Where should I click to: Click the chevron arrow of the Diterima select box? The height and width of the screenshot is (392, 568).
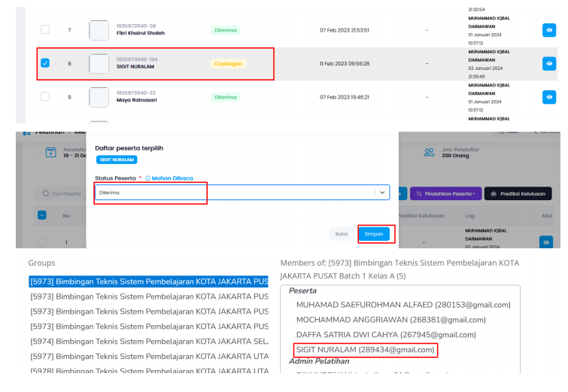tap(382, 193)
